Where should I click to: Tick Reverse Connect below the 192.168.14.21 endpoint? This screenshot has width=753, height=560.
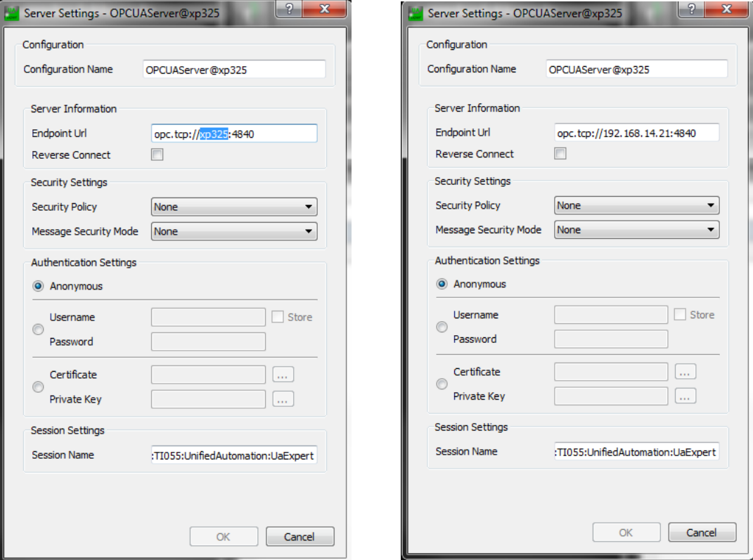click(x=560, y=154)
